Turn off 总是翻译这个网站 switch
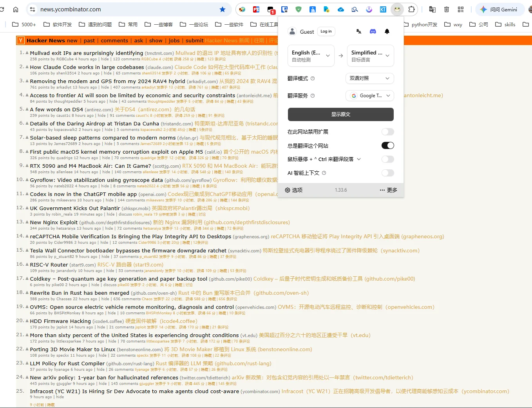 point(388,145)
